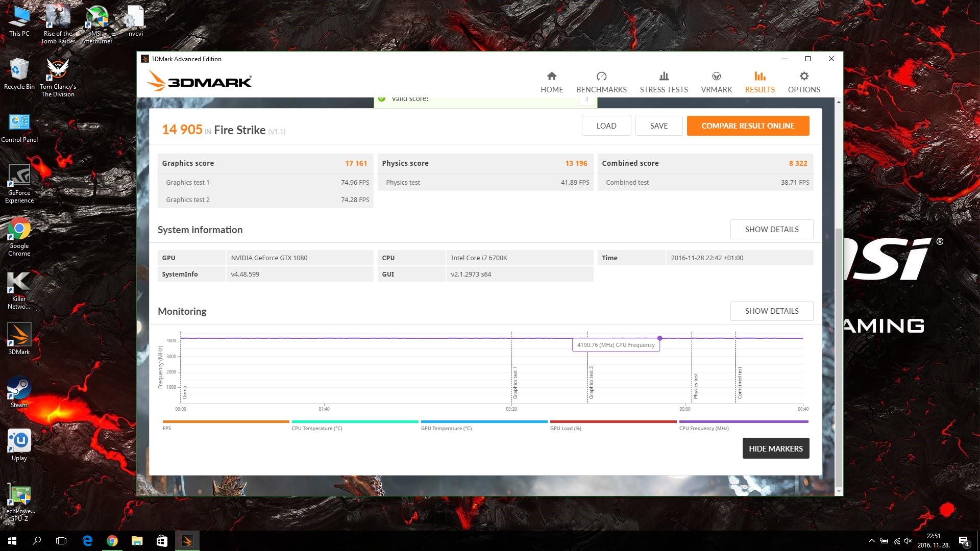Select the TechPowerUp GPU-Z desktop icon

coord(19,503)
